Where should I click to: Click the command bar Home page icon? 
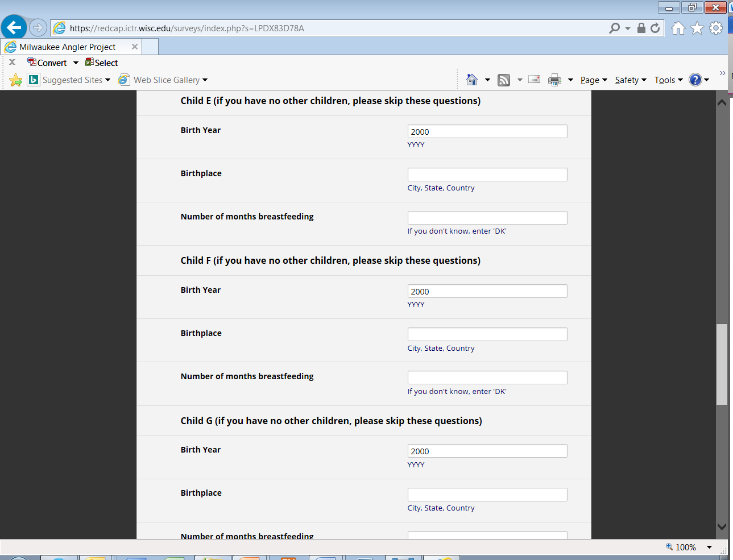click(472, 80)
